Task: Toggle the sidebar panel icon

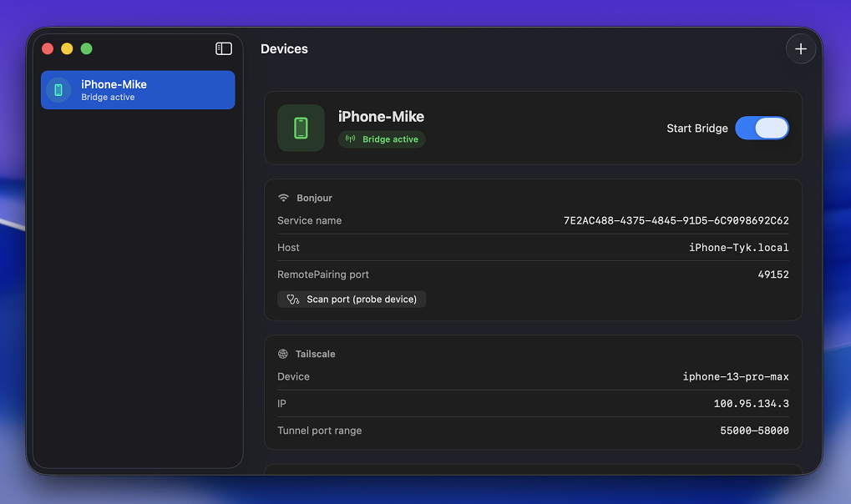Action: coord(224,49)
